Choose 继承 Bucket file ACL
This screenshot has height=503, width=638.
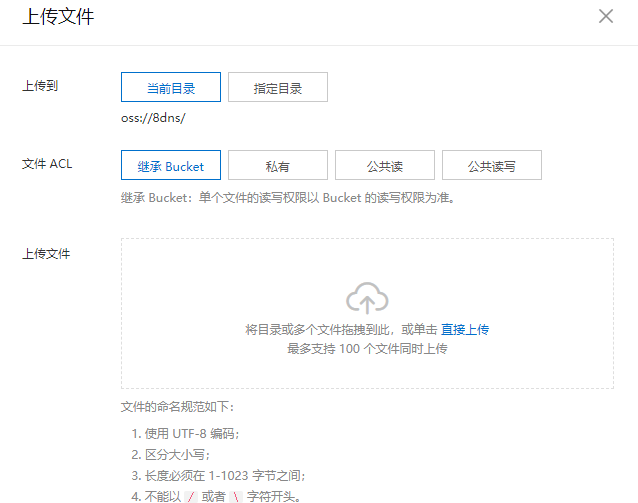[x=170, y=166]
